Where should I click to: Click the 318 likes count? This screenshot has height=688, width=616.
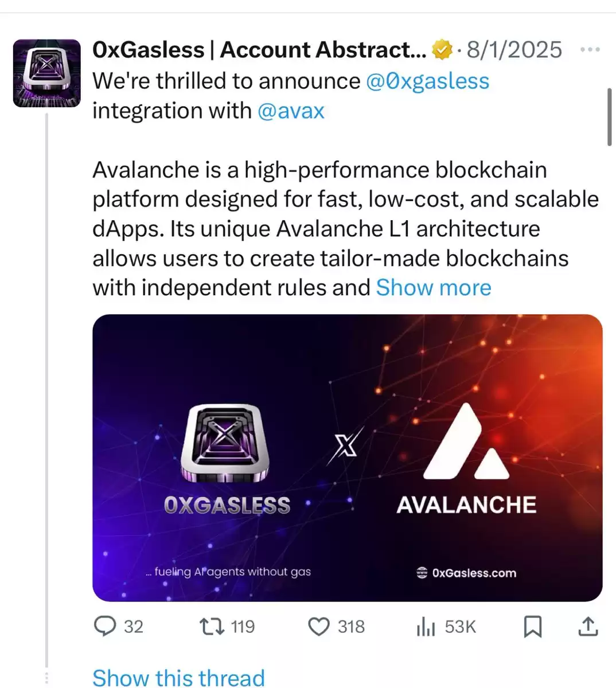(x=351, y=627)
